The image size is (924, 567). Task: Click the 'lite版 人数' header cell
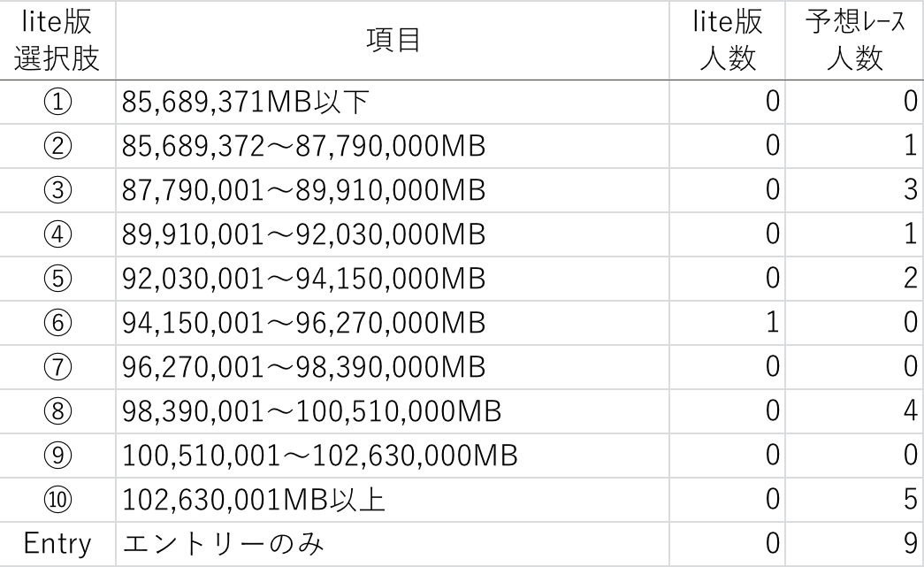(728, 41)
